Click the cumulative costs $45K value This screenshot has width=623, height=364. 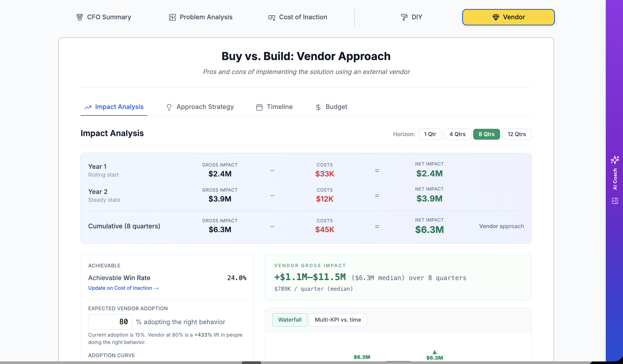[x=325, y=229]
